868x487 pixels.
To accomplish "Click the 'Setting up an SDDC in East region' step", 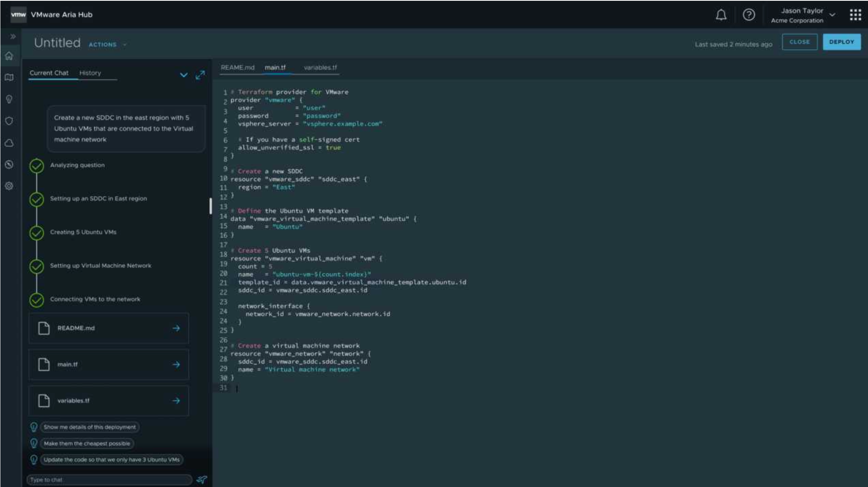I will [98, 199].
